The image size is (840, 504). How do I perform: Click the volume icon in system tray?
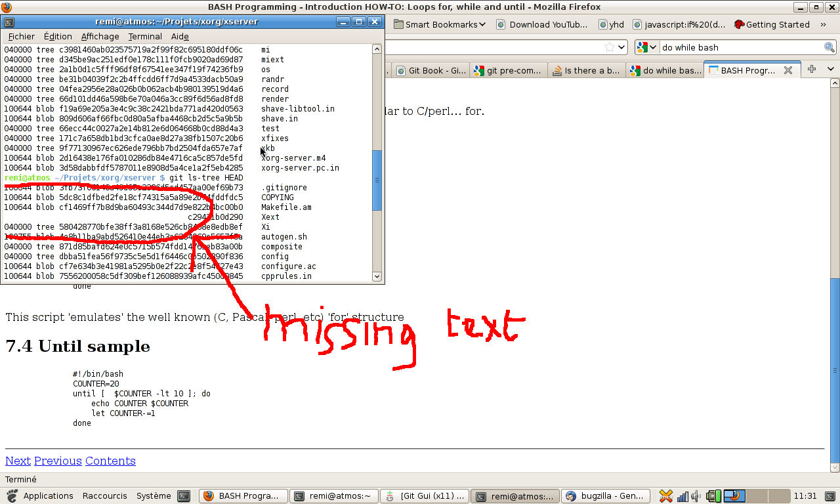click(x=696, y=496)
